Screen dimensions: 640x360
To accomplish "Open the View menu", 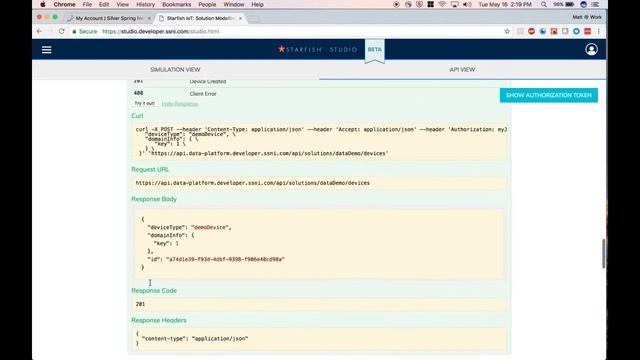I will pyautogui.click(x=122, y=4).
